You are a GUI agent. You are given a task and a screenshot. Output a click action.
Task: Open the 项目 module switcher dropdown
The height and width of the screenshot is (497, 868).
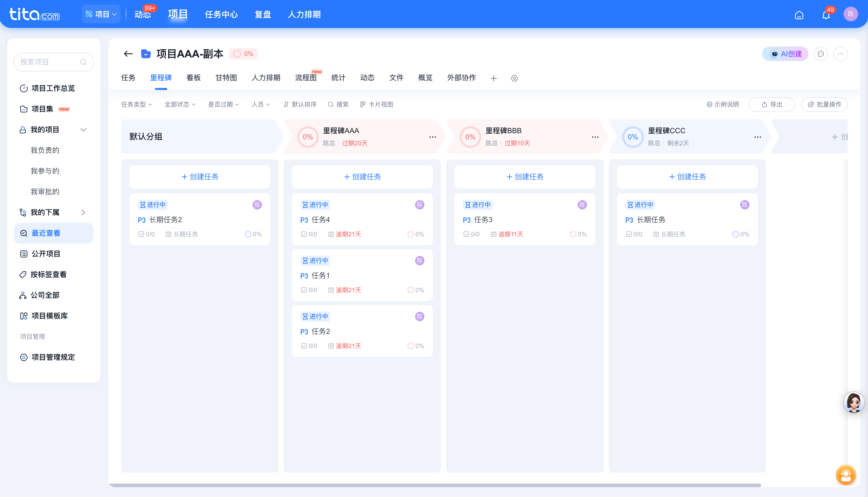[101, 14]
